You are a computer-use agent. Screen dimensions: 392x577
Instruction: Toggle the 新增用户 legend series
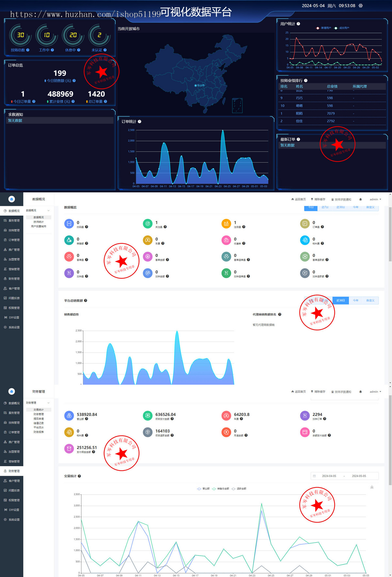point(324,28)
